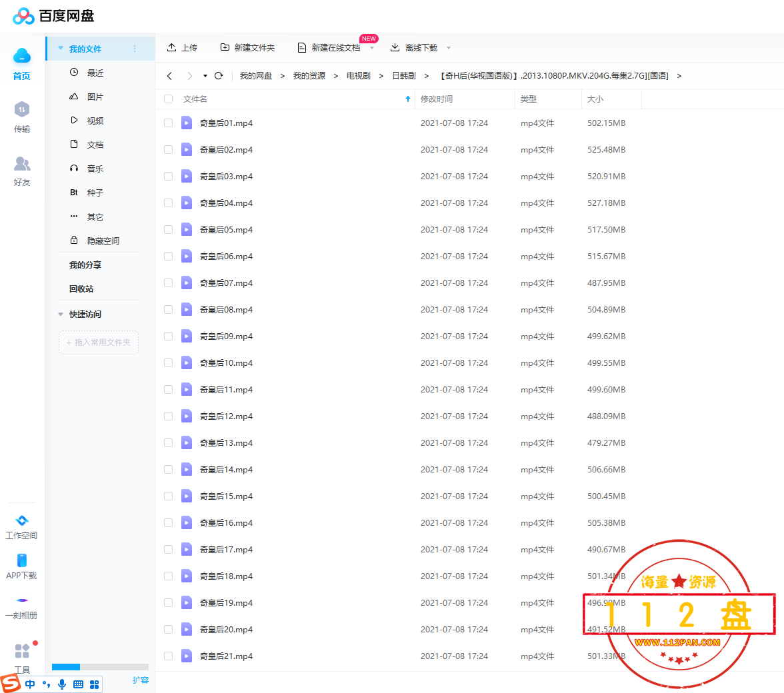784x693 pixels.
Task: Open the navigation history dropdown arrow
Action: point(205,76)
